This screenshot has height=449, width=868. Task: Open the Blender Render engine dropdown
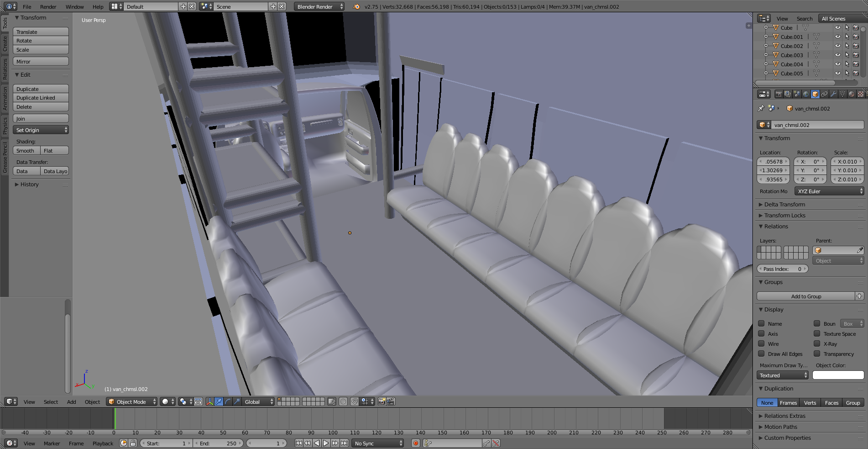[x=319, y=6]
